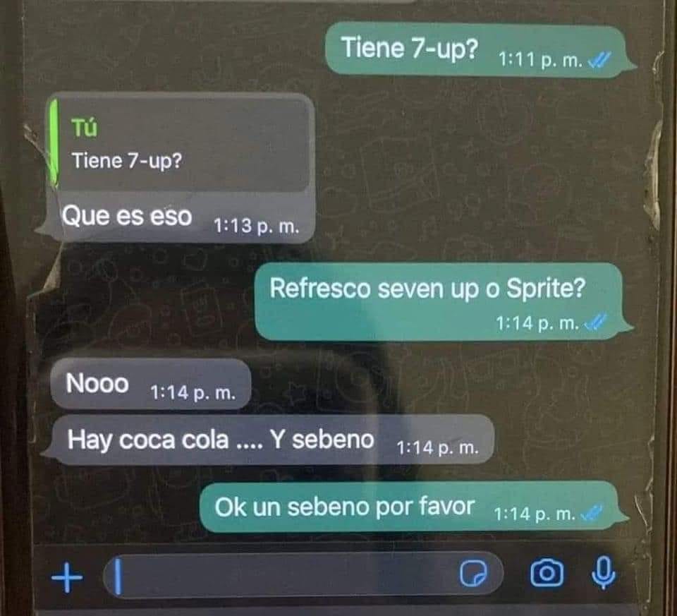This screenshot has height=616, width=677.
Task: Tap timestamp on 'Hay coca cola' message
Action: (x=437, y=448)
